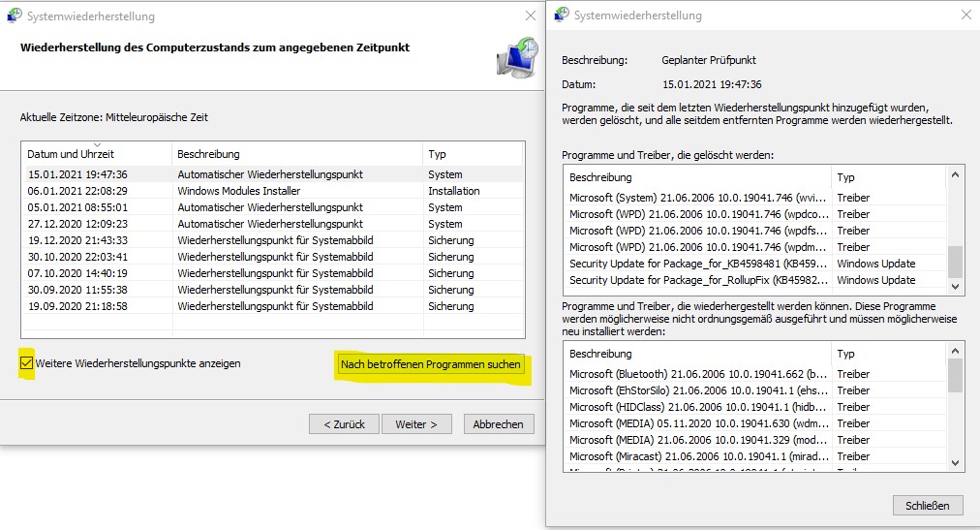
Task: Sort by 'Datum und Uhrzeit' column header
Action: point(96,154)
